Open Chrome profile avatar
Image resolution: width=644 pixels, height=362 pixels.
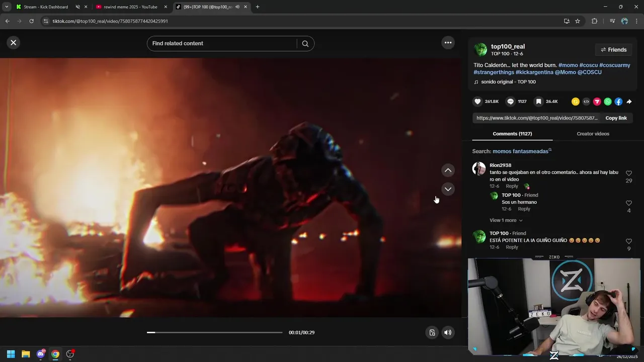click(624, 21)
